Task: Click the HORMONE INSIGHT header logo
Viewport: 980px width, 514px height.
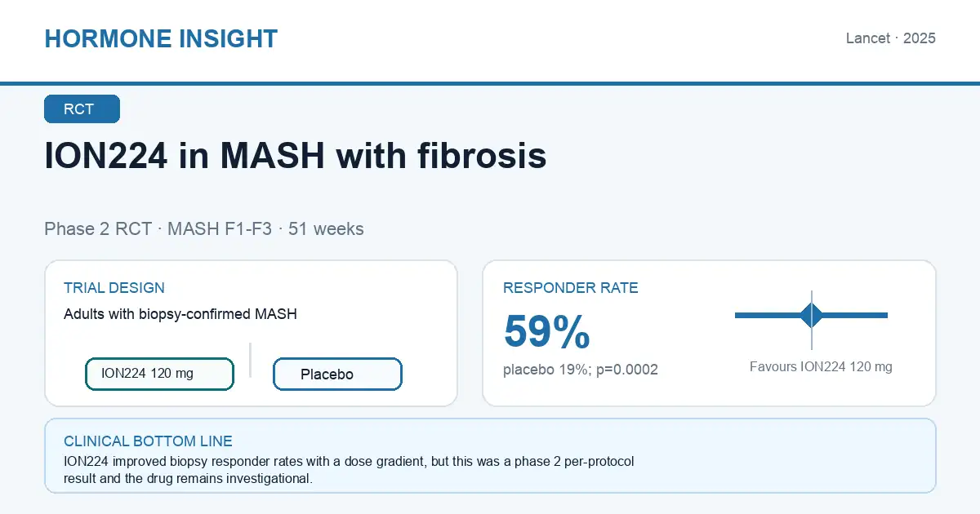Action: [x=161, y=38]
